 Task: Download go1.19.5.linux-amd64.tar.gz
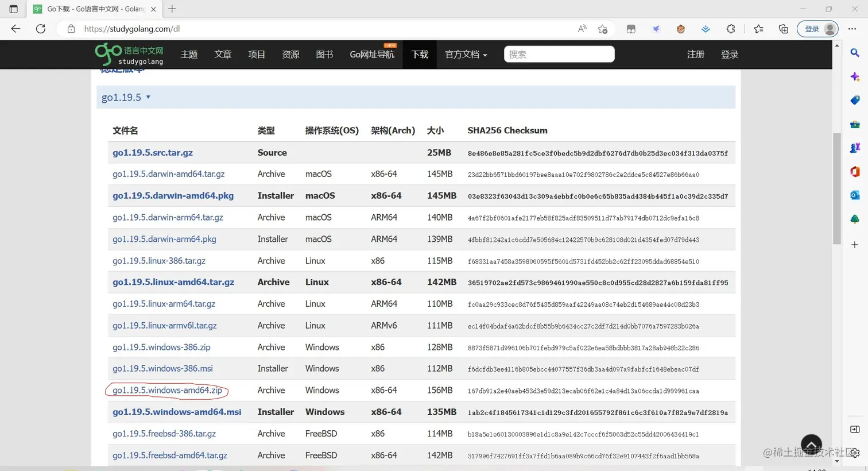(173, 282)
